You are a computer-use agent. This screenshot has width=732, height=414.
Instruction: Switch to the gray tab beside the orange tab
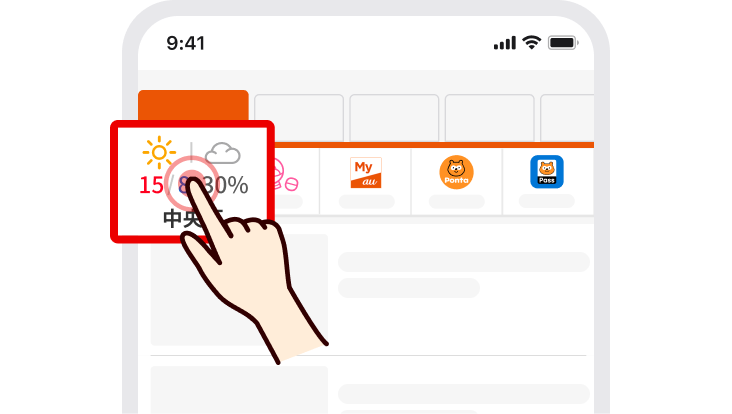(x=299, y=118)
